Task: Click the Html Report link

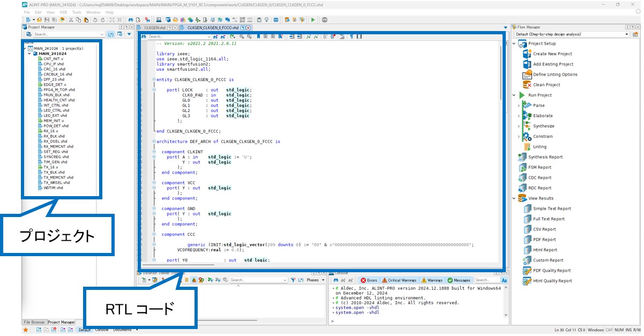Action: tap(545, 250)
